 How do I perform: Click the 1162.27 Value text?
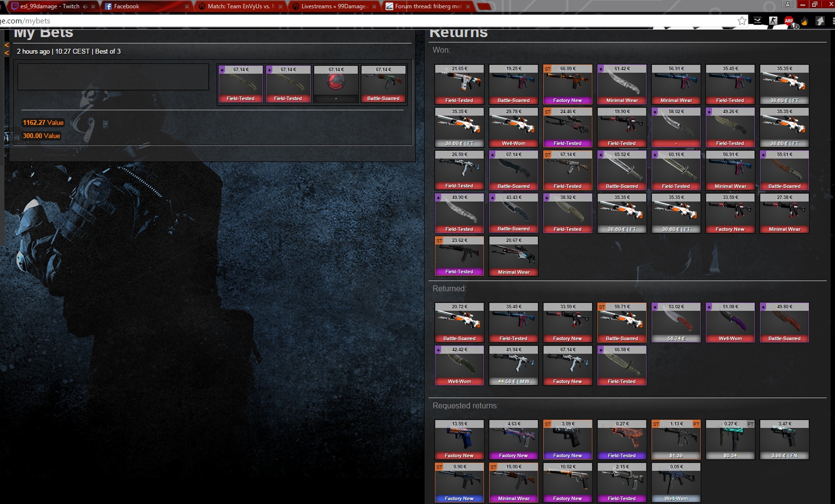click(x=43, y=122)
